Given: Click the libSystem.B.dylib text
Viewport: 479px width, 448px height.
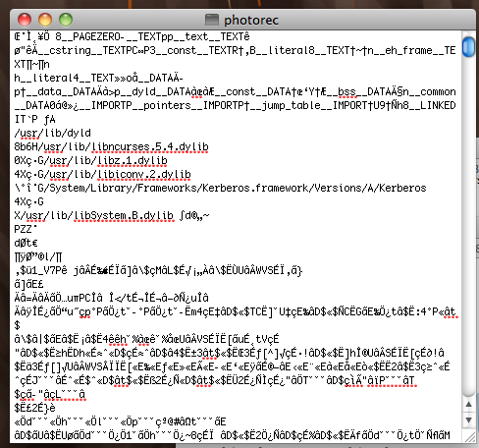Looking at the screenshot, I should 124,215.
